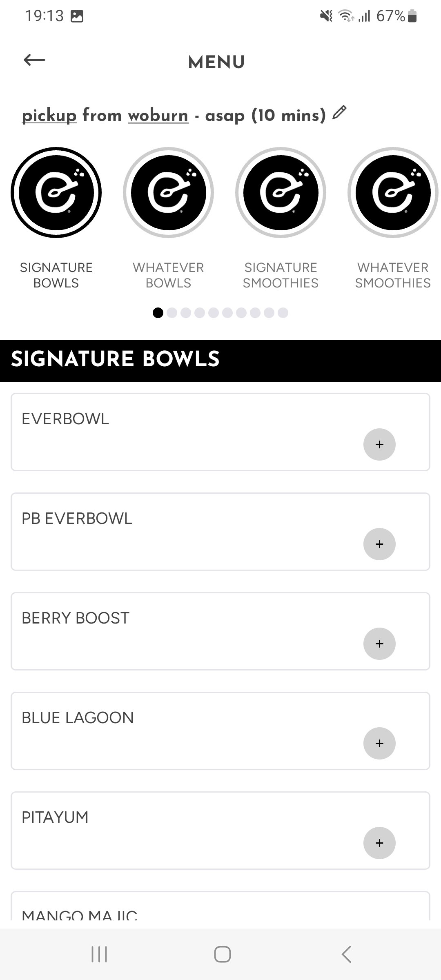Add PB Everbowl using its plus icon
This screenshot has width=441, height=980.
click(x=379, y=544)
